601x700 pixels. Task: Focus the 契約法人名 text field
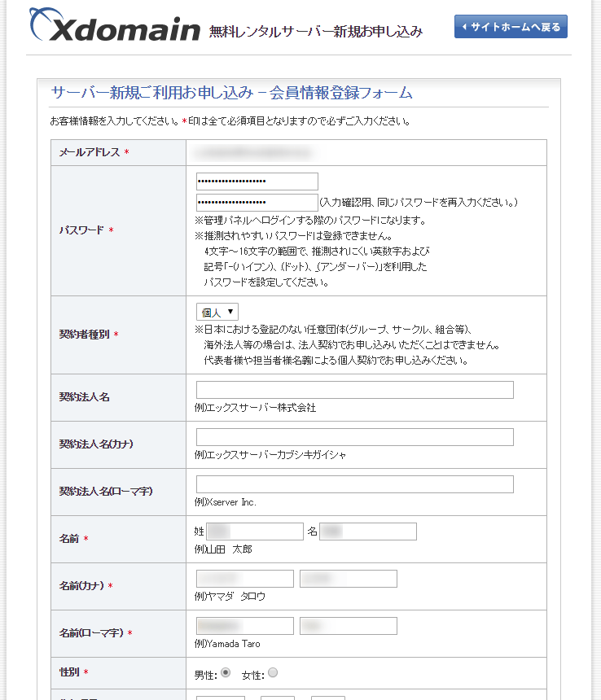[x=354, y=390]
